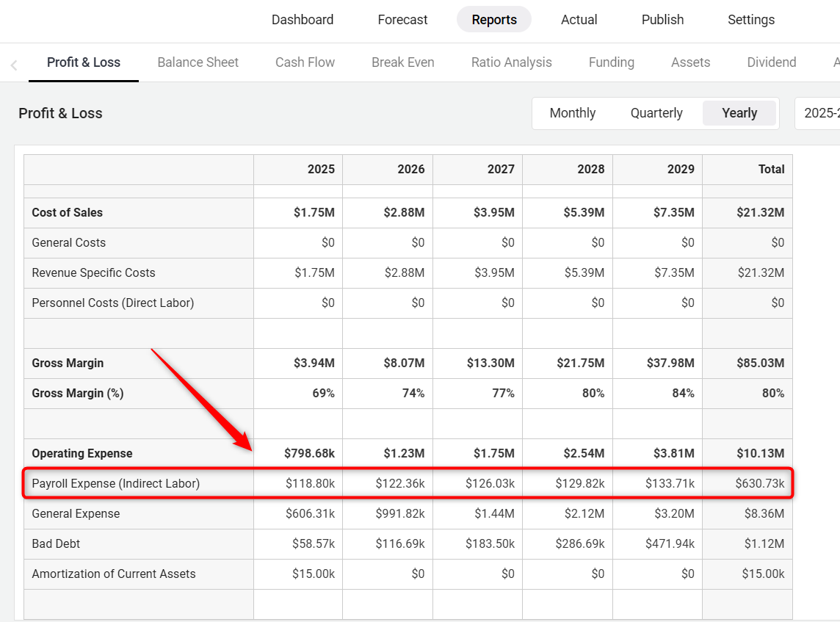Click Payroll Expense total $630.73k
This screenshot has height=622, width=840.
point(760,484)
